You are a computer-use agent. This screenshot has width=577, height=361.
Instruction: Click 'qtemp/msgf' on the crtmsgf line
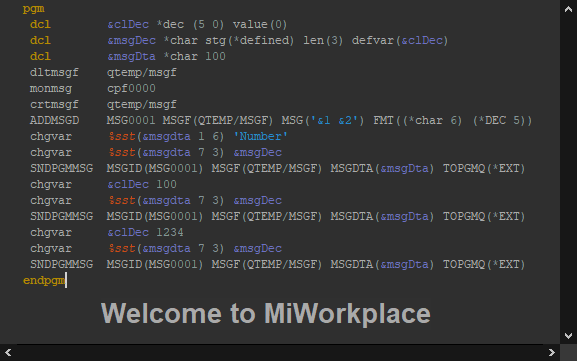pyautogui.click(x=142, y=105)
